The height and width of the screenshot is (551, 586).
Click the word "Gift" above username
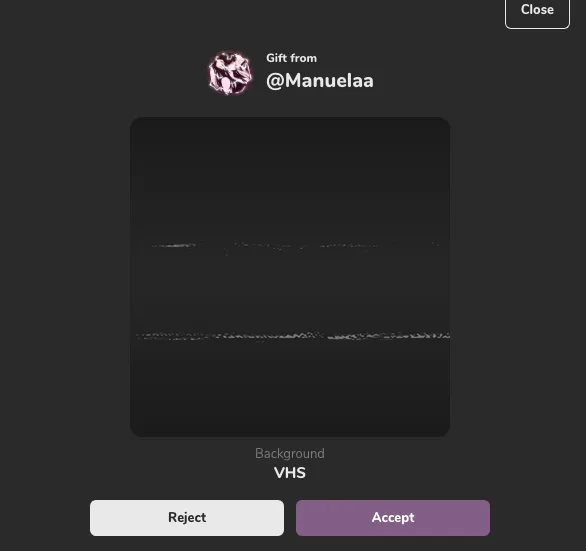click(276, 58)
